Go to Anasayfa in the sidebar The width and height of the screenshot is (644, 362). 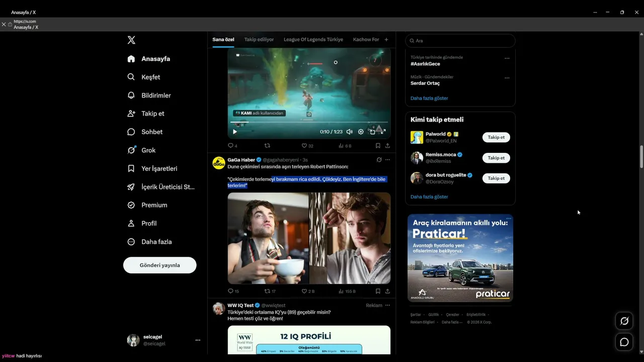pos(149,59)
